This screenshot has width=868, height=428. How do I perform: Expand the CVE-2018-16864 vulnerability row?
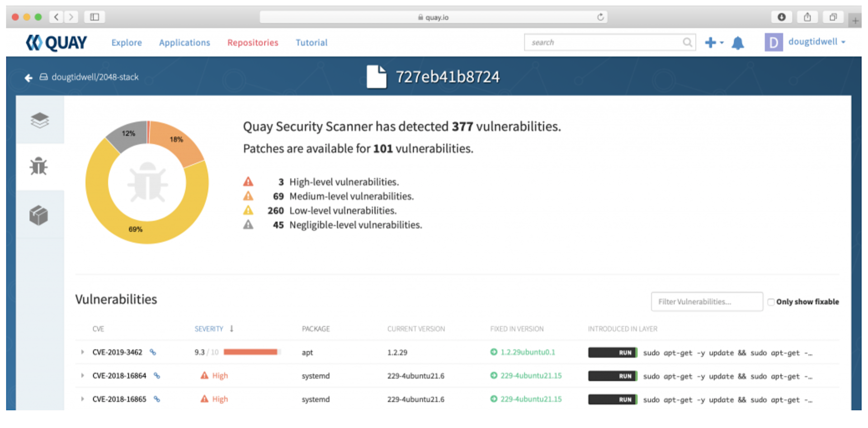pyautogui.click(x=82, y=376)
